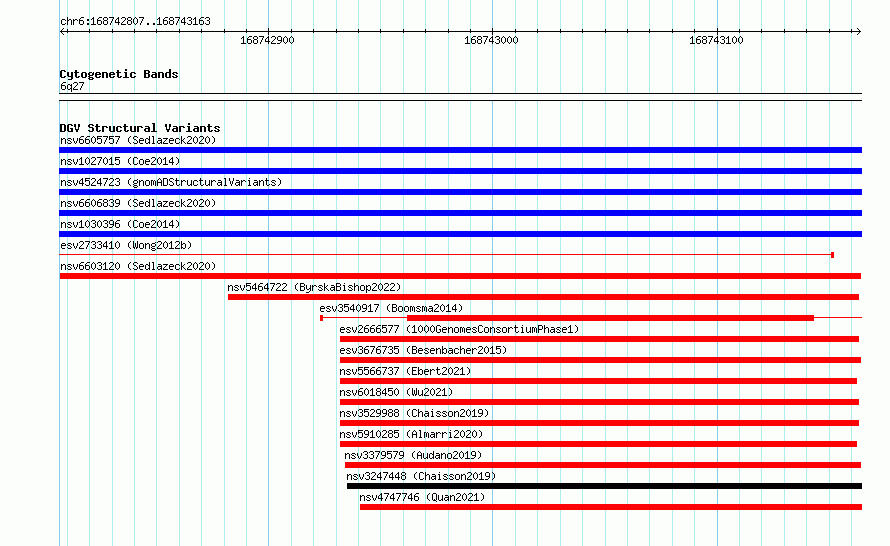Select the red bar of nsv6603120
The height and width of the screenshot is (546, 890).
point(460,276)
